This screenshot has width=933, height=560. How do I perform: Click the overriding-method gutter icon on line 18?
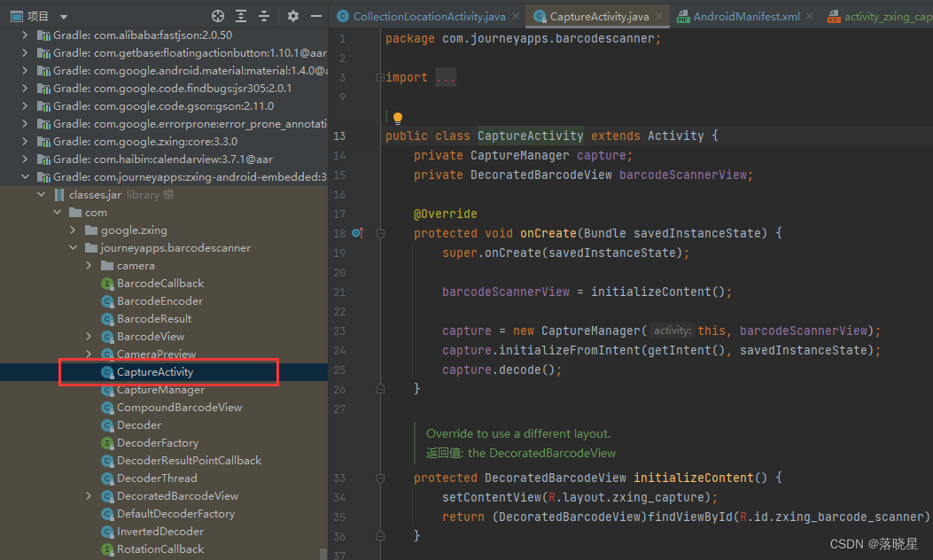[357, 233]
